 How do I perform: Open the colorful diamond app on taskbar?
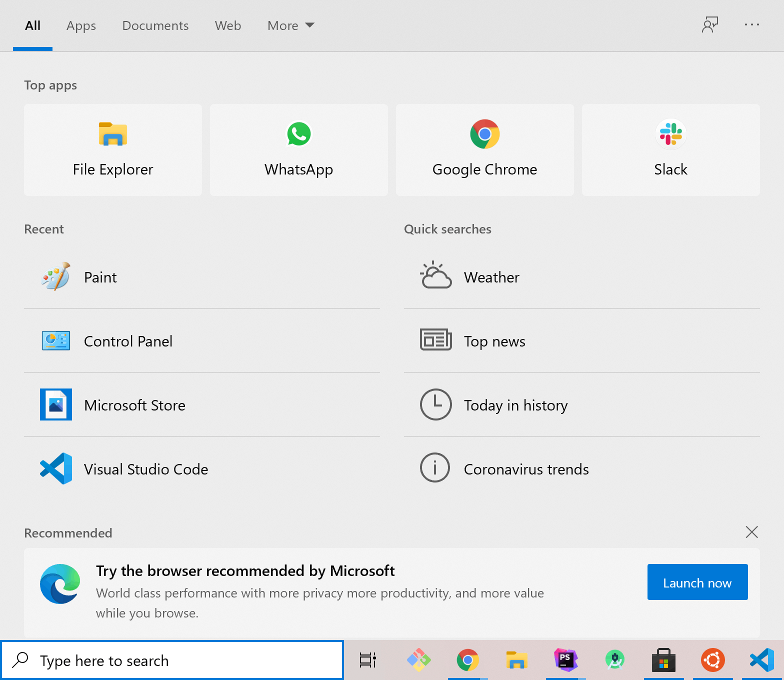419,660
